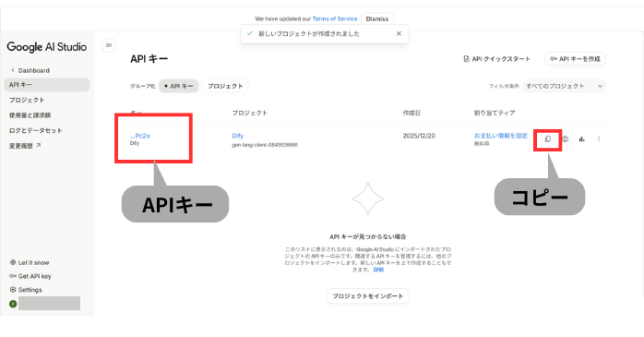Open the Terms of Service link
644x337 pixels.
[x=335, y=18]
